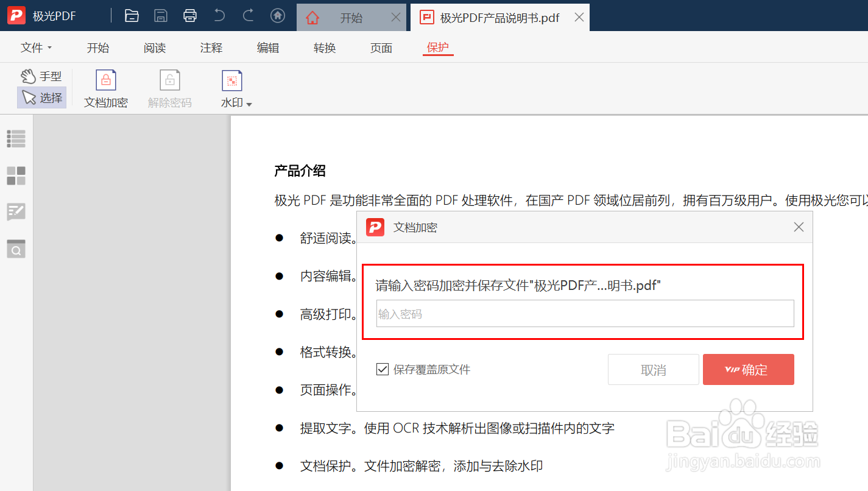The width and height of the screenshot is (868, 491).
Task: Click the 极光PDF app logo icon
Action: (x=16, y=16)
